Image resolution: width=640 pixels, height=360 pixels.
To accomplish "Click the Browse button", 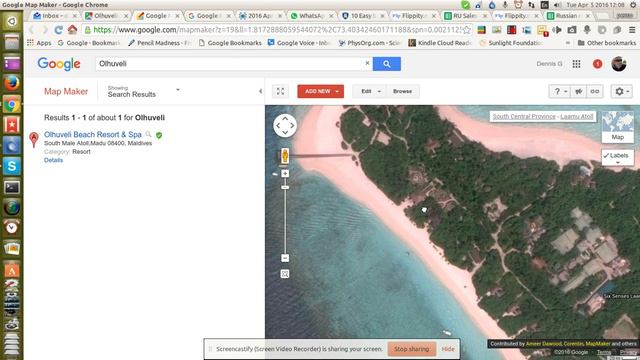I will pyautogui.click(x=402, y=91).
